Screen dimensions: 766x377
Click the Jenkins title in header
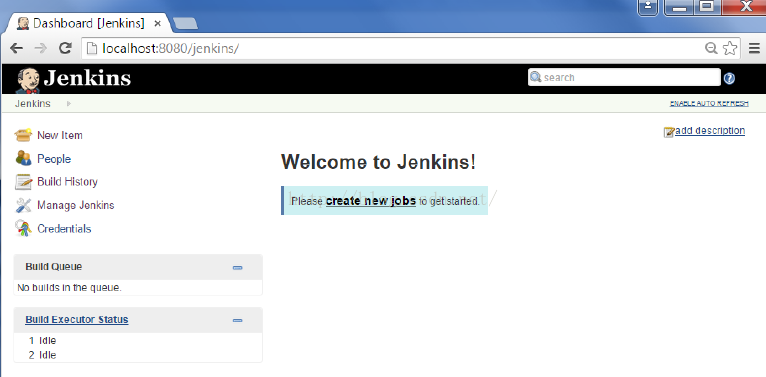[x=87, y=78]
